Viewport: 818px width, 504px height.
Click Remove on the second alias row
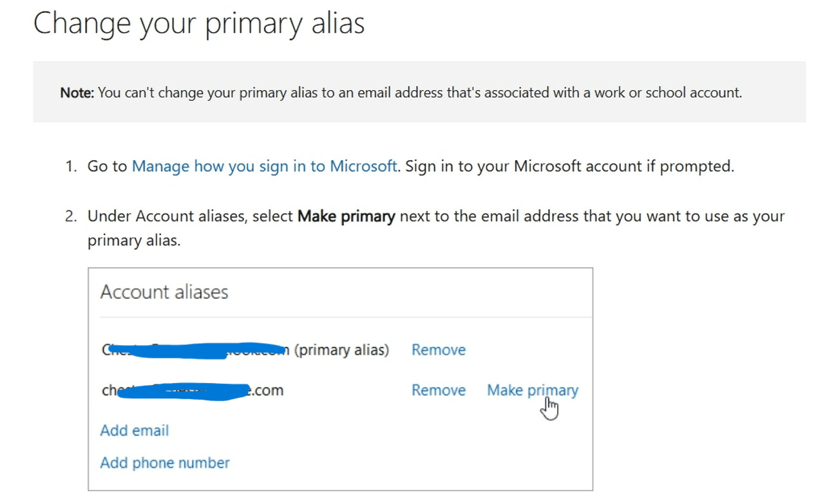(438, 389)
